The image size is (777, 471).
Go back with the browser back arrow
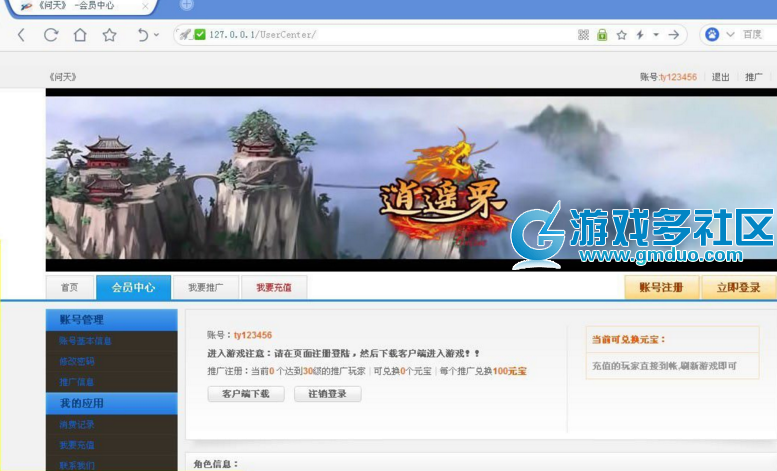click(21, 35)
